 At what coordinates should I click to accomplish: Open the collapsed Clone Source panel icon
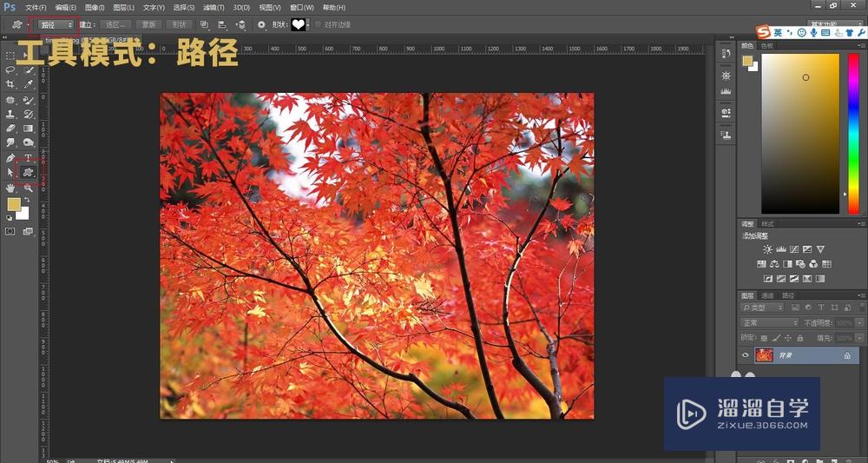727,135
